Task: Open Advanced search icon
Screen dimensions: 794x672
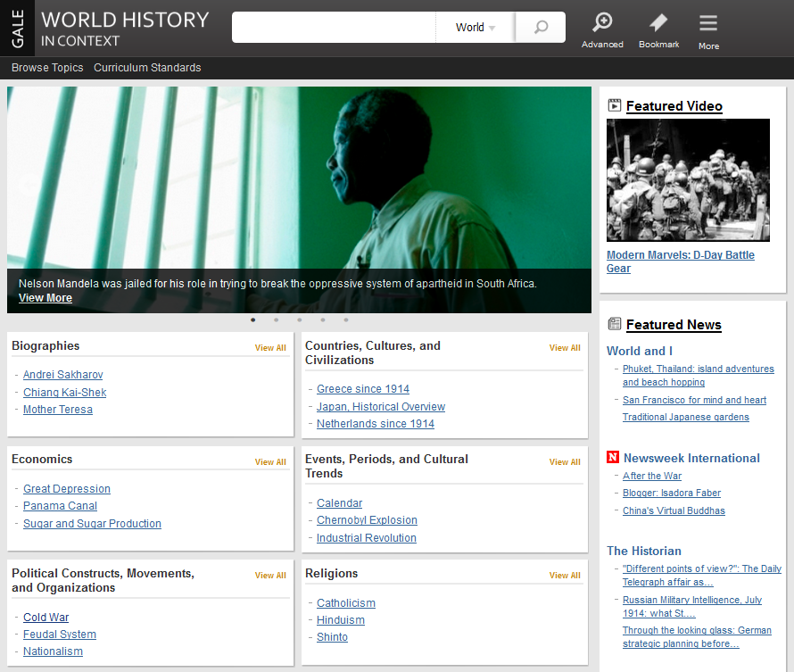Action: click(602, 23)
